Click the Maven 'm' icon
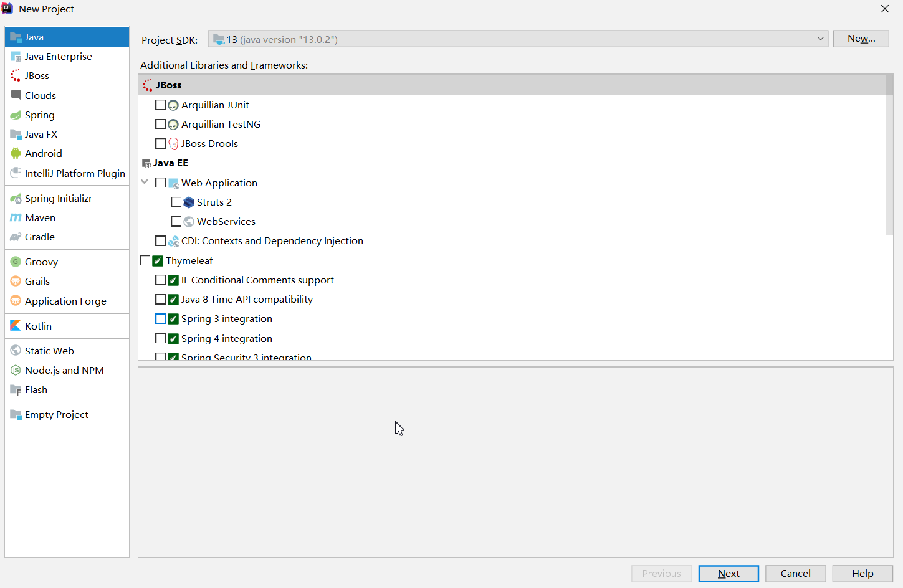The image size is (903, 588). tap(16, 218)
